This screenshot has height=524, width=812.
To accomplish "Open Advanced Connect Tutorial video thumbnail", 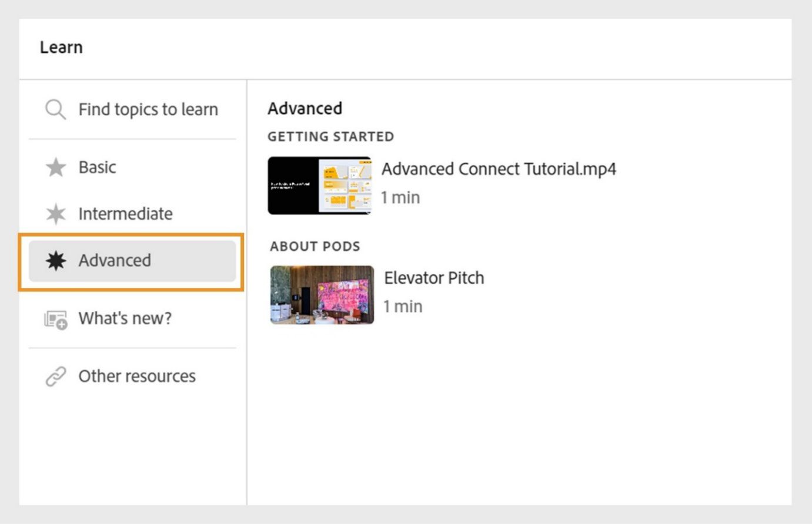I will [x=319, y=186].
